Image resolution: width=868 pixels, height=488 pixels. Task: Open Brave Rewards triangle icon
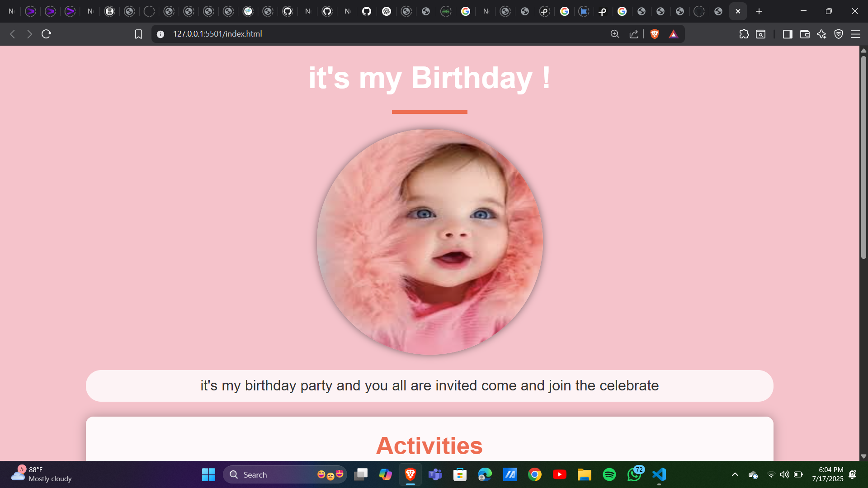pos(674,34)
